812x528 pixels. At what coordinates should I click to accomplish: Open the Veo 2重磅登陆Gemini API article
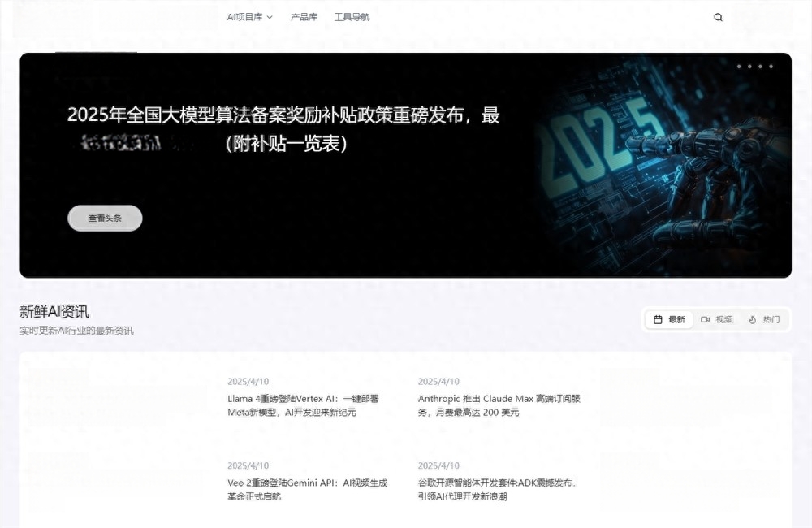pyautogui.click(x=308, y=490)
